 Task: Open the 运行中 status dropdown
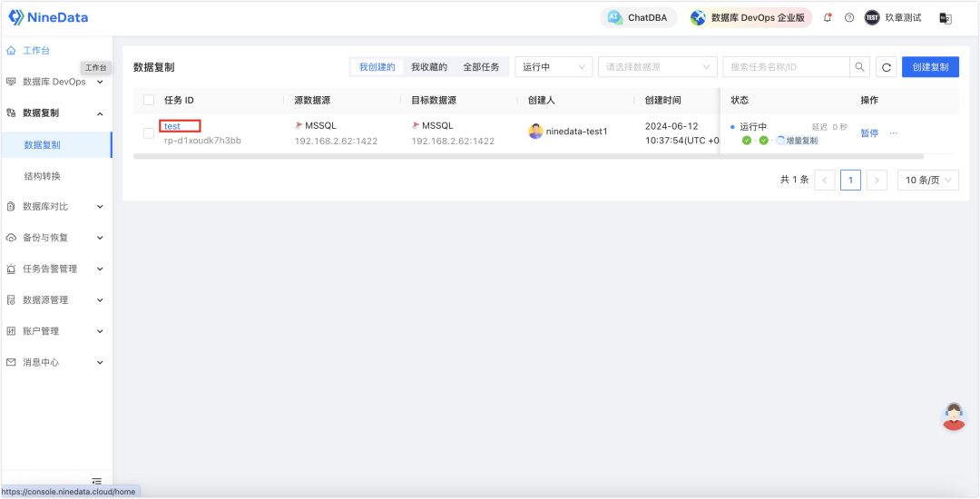coord(554,67)
